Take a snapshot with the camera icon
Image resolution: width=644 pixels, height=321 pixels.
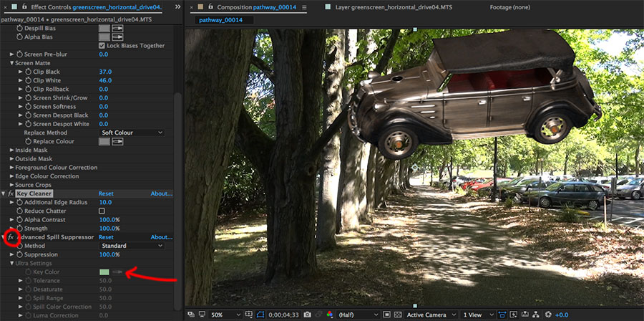[307, 315]
